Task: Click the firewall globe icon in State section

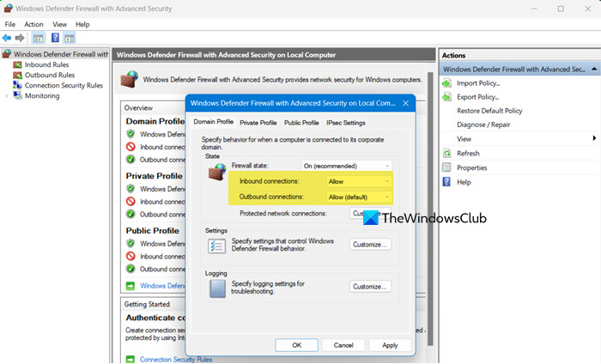Action: tap(217, 172)
